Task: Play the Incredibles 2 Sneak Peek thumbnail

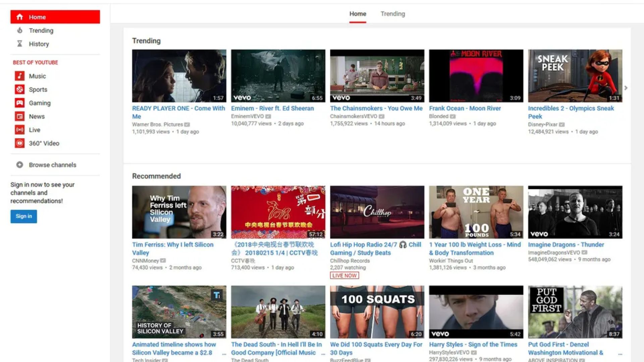Action: (575, 76)
